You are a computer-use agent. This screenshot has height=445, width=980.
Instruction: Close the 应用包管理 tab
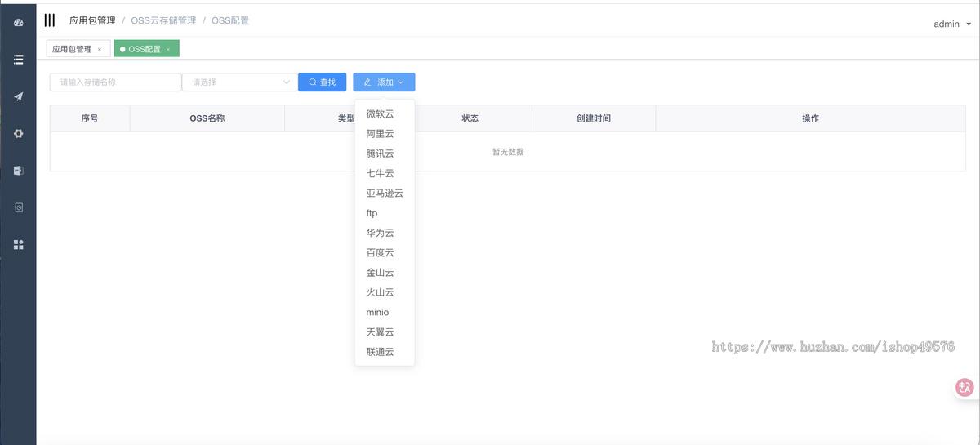click(100, 50)
